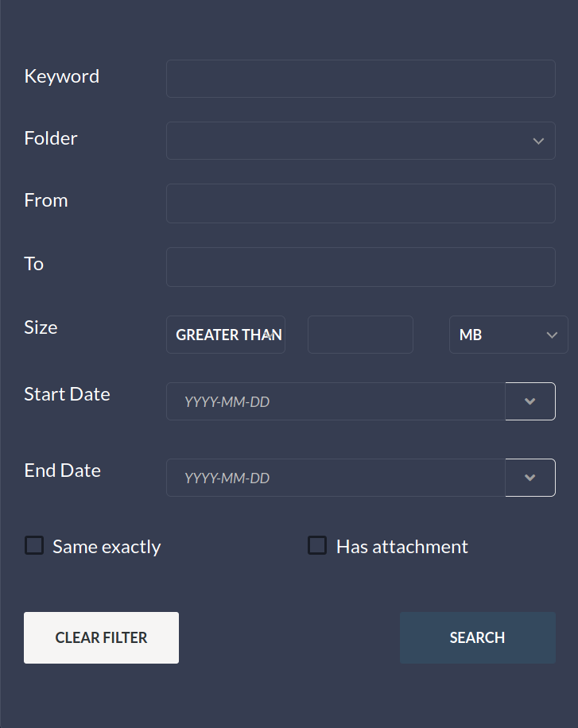The width and height of the screenshot is (578, 728).
Task: Click the size value input box
Action: pyautogui.click(x=359, y=334)
